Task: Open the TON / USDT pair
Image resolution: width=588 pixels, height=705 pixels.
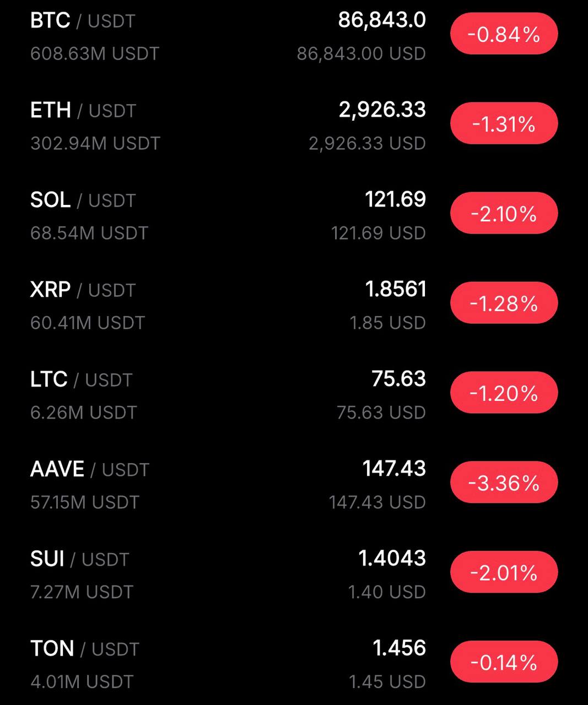Action: tap(84, 649)
